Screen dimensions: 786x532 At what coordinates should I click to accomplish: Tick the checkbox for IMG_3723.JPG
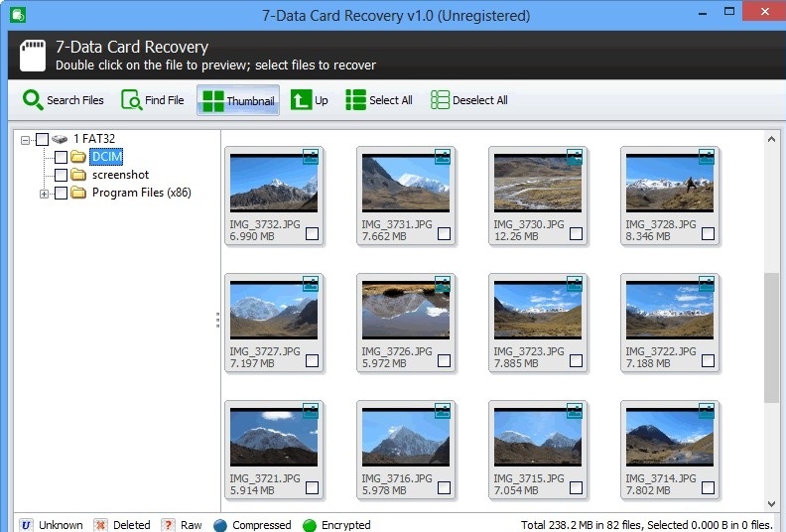[576, 360]
